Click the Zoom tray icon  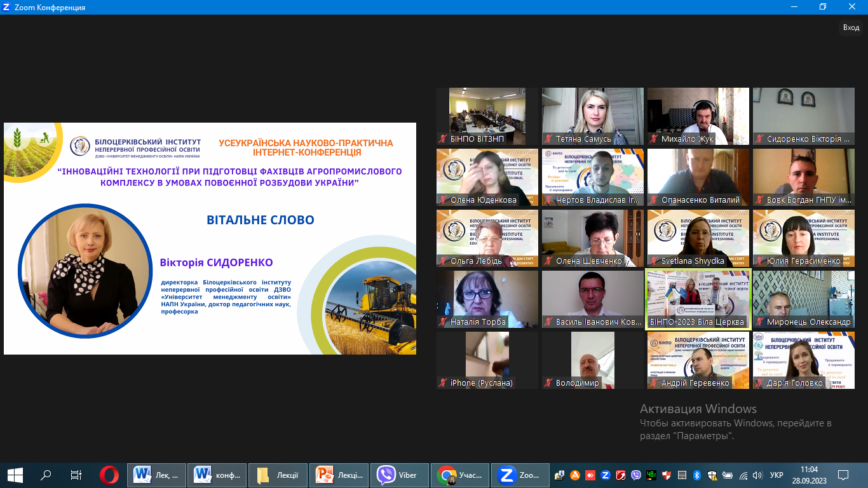coord(606,475)
